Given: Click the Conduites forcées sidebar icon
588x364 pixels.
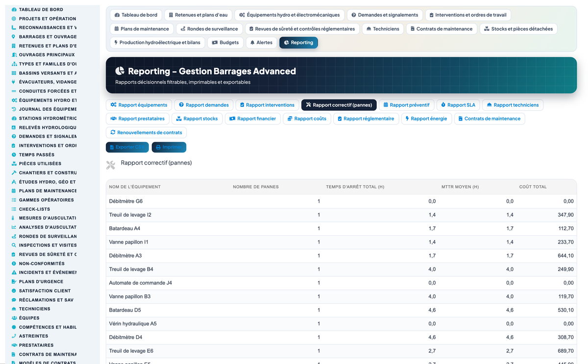Looking at the screenshot, I should tap(14, 91).
